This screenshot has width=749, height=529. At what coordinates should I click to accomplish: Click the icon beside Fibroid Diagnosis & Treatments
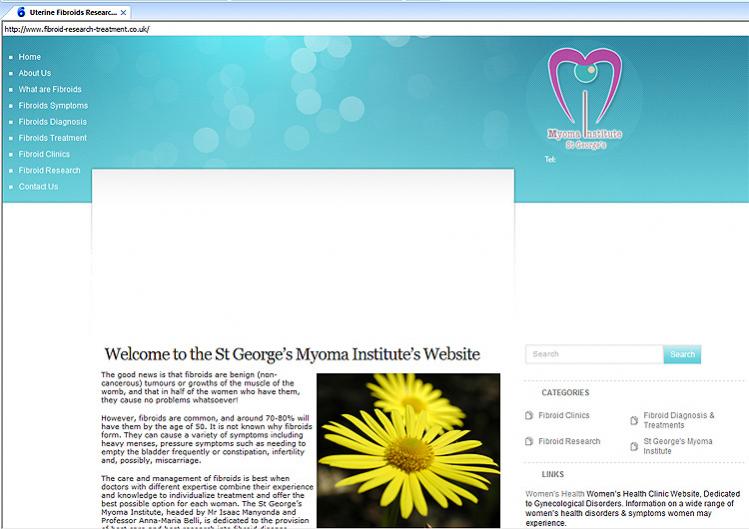coord(634,421)
